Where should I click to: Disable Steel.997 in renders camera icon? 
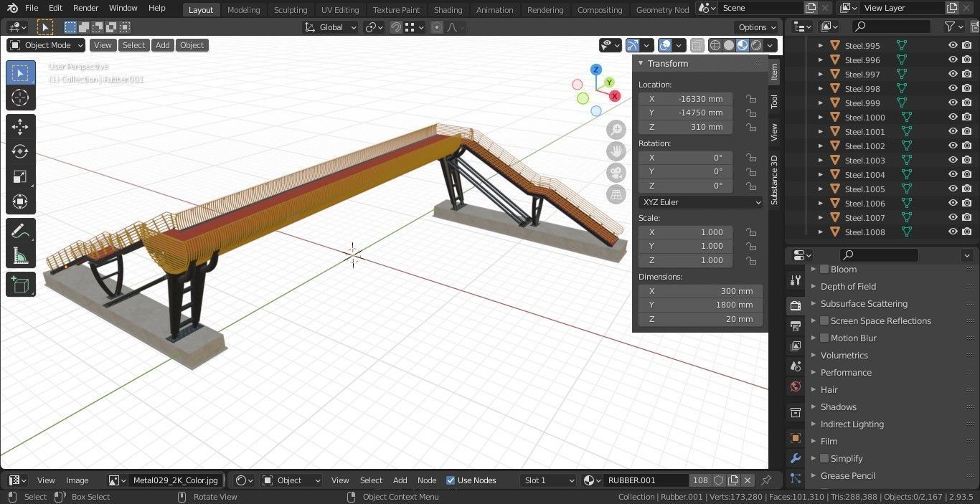coord(967,74)
